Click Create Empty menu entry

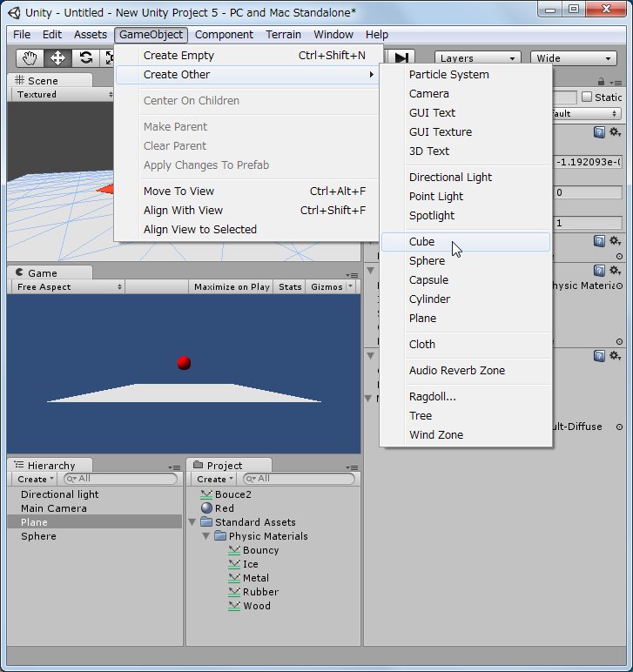click(x=247, y=56)
